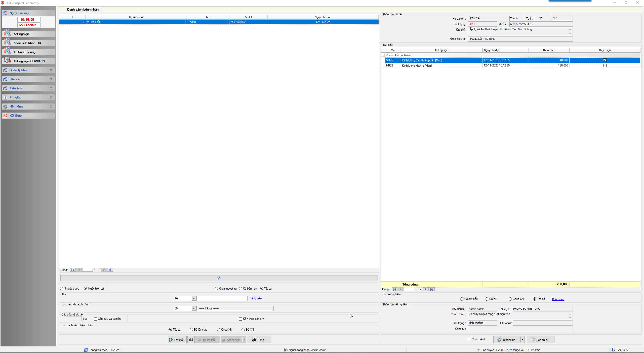Click the Lấy mẫu button
Screen dimensions: 644x353
tap(177, 340)
